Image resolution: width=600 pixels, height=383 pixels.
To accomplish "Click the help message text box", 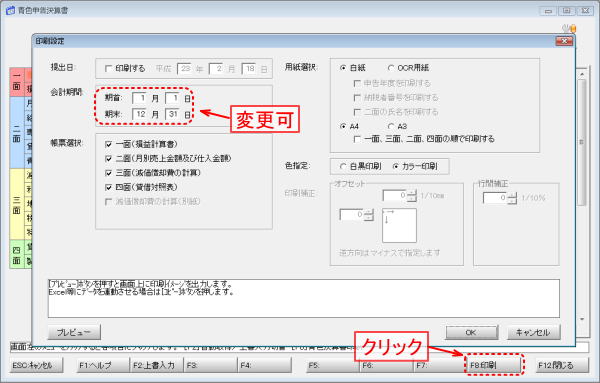I will click(303, 298).
